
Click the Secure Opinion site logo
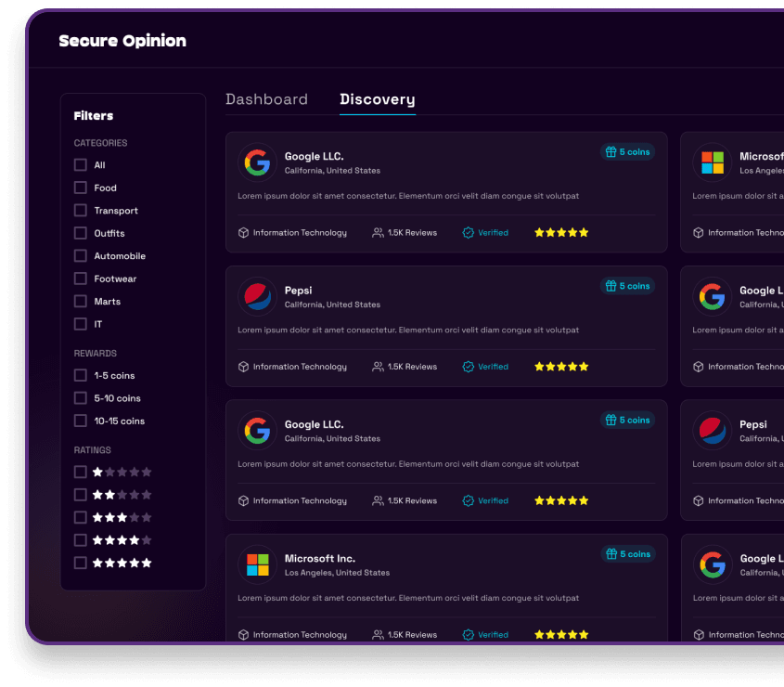[122, 41]
